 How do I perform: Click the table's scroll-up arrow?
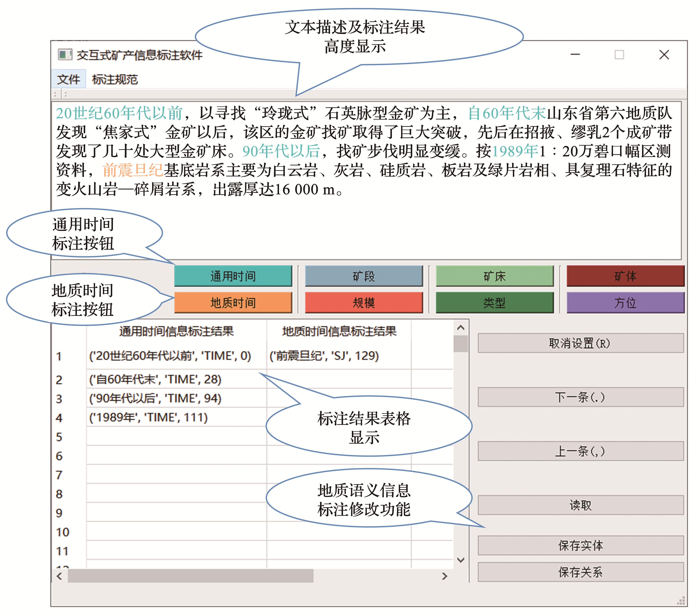click(461, 328)
